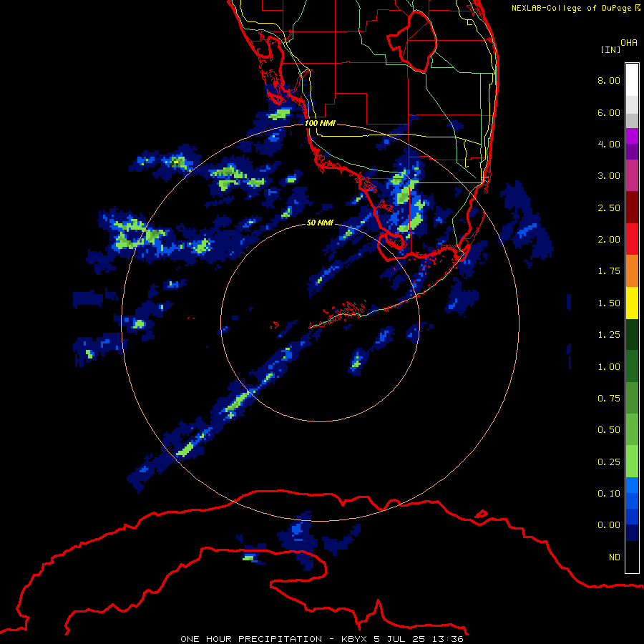Click the 100 NMI range ring label
The image size is (644, 644).
(320, 123)
